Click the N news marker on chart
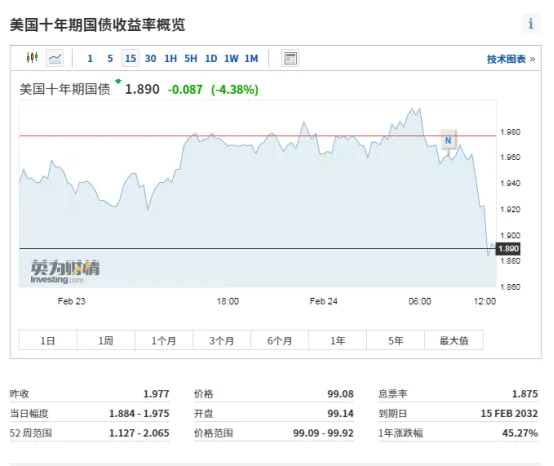This screenshot has height=466, width=554. point(448,140)
